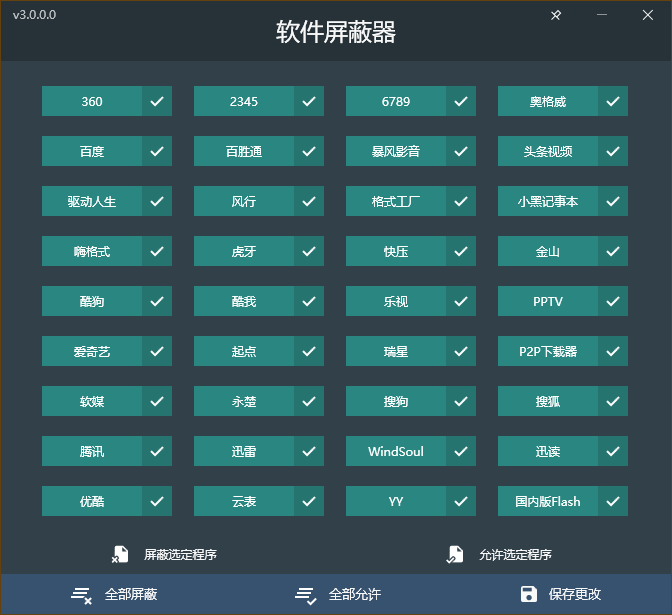
Task: Click the 瑞星 label button
Action: tap(396, 351)
